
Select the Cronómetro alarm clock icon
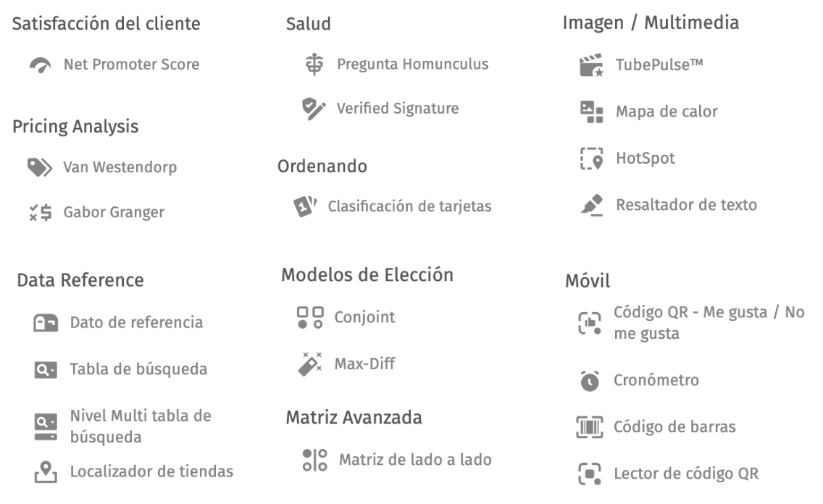pyautogui.click(x=590, y=381)
